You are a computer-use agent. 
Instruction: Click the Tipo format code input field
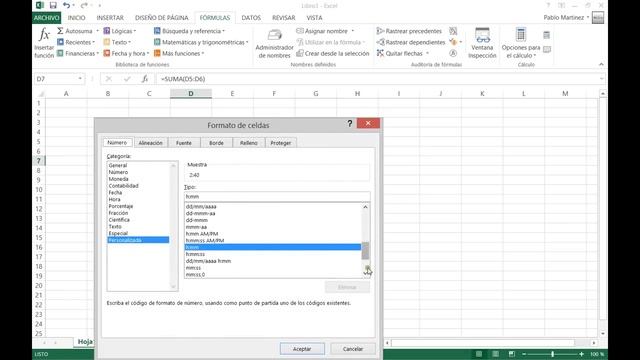coord(277,196)
